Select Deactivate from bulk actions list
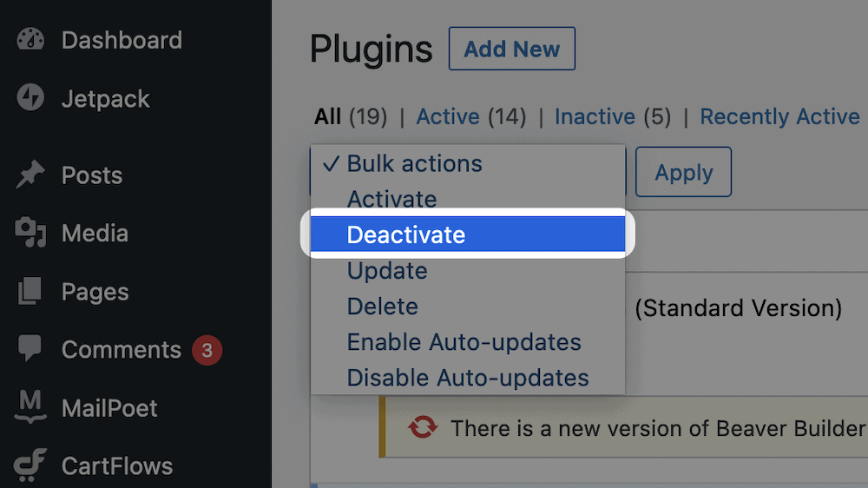Viewport: 868px width, 488px height. pyautogui.click(x=468, y=234)
